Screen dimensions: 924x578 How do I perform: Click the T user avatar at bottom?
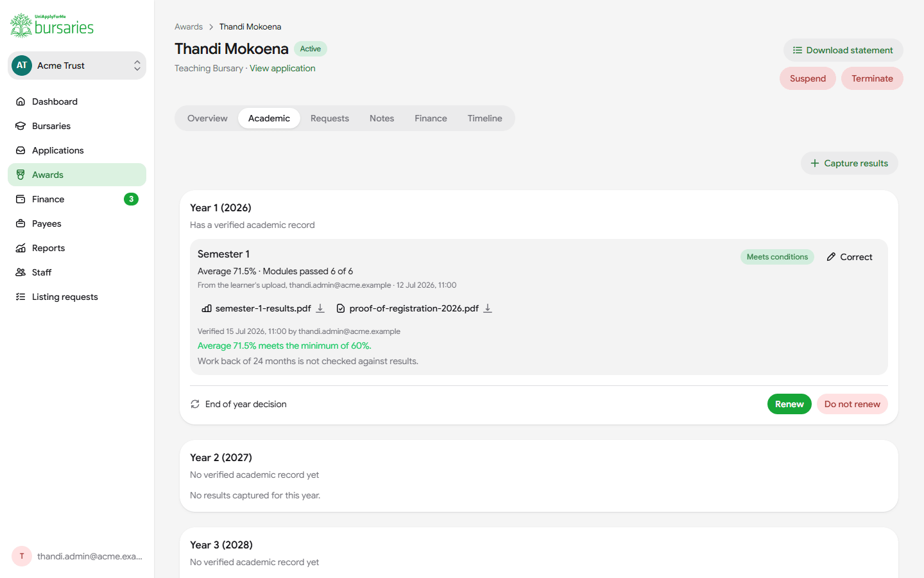(22, 556)
